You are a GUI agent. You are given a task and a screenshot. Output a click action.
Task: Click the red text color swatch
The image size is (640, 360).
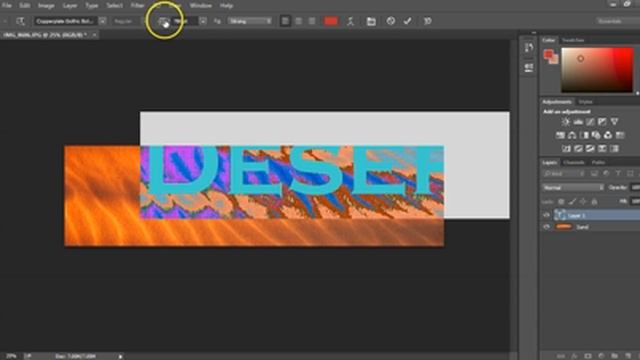click(331, 21)
